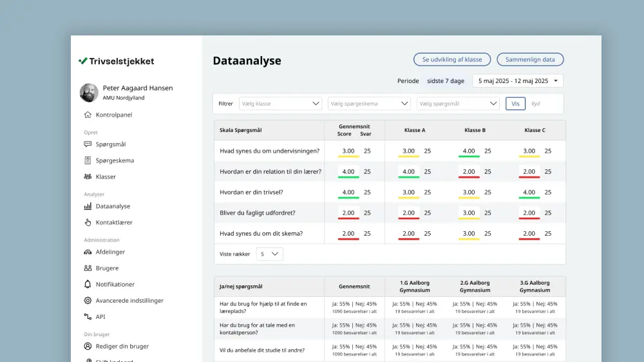644x362 pixels.
Task: Expand the Vælg klasse dropdown
Action: (x=280, y=104)
